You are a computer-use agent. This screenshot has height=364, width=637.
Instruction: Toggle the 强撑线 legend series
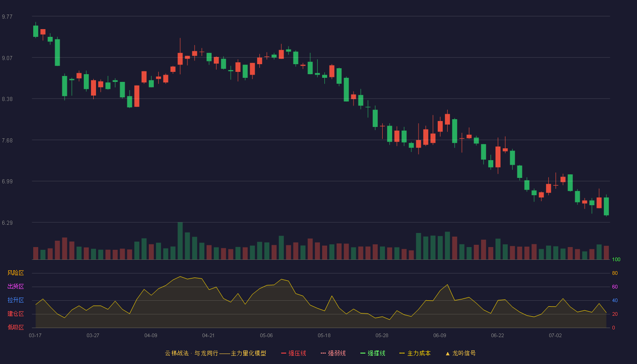[373, 353]
